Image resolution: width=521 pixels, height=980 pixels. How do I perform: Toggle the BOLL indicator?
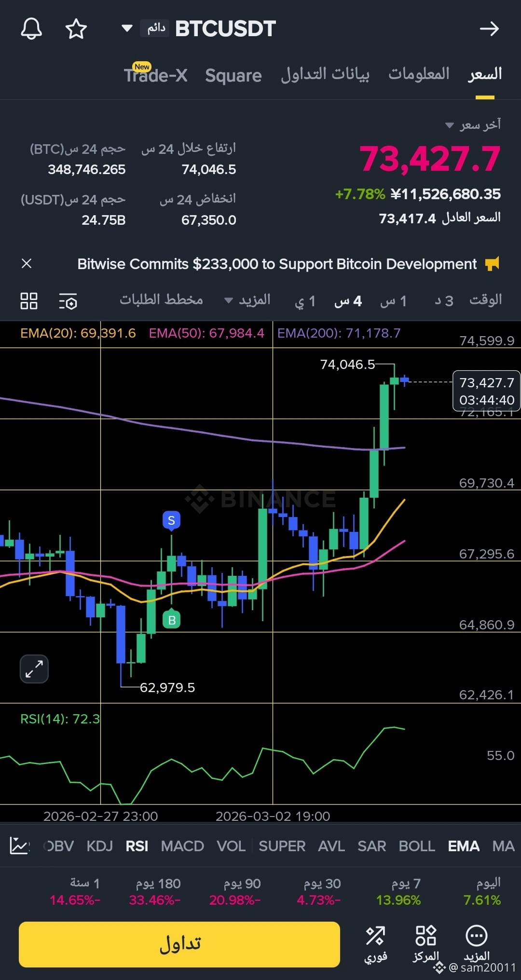(x=417, y=846)
